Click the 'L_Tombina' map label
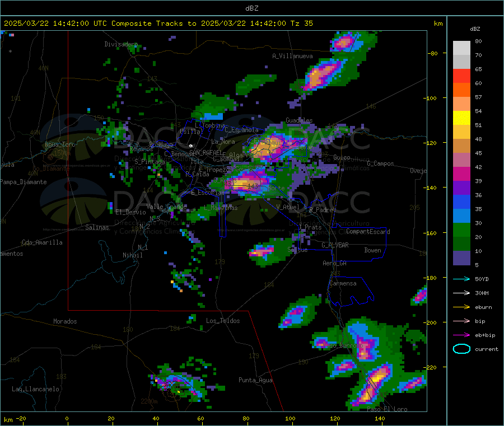Image resolution: width=504 pixels, height=426 pixels. pyautogui.click(x=210, y=125)
